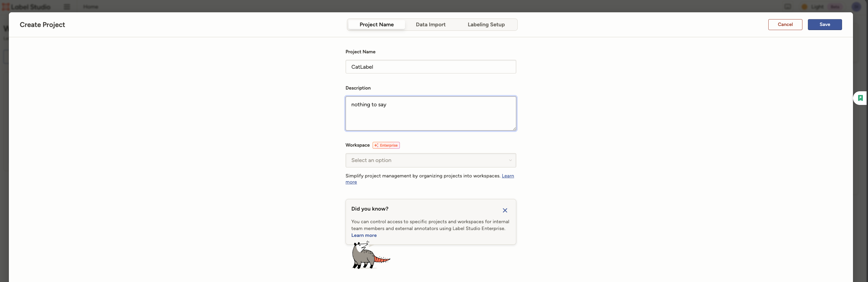Image resolution: width=868 pixels, height=282 pixels.
Task: Click the Enterprise sparkle badge
Action: coord(386,145)
